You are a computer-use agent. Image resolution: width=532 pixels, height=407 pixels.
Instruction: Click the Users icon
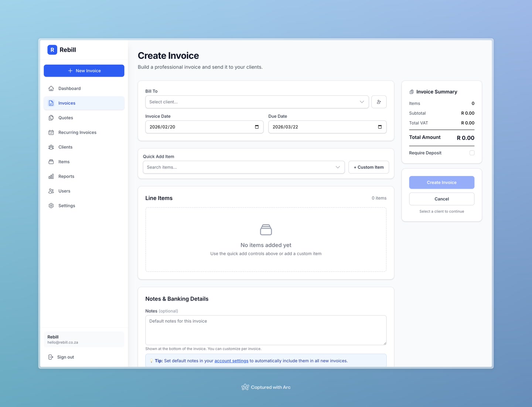point(51,191)
